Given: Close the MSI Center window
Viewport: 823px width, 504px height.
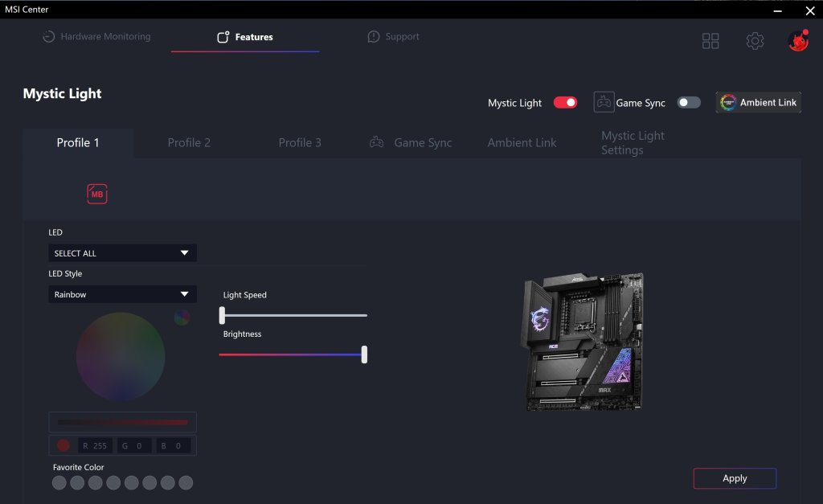Looking at the screenshot, I should pyautogui.click(x=810, y=10).
